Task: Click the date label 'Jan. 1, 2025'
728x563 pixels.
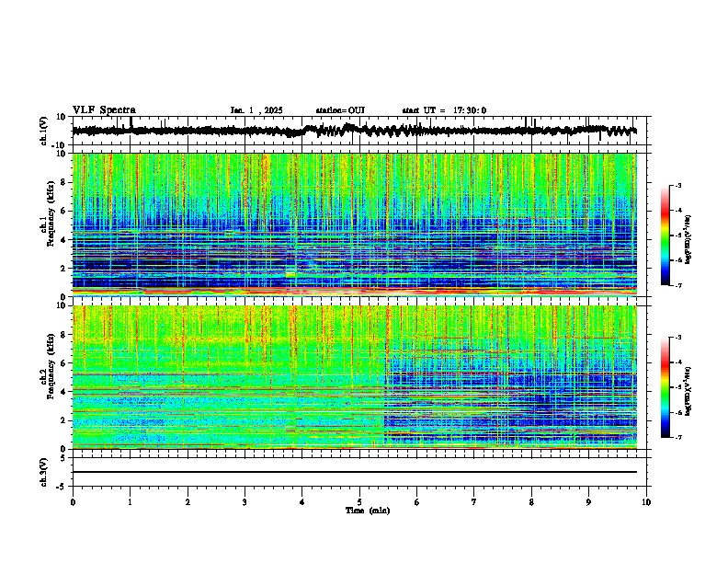Action: point(256,110)
